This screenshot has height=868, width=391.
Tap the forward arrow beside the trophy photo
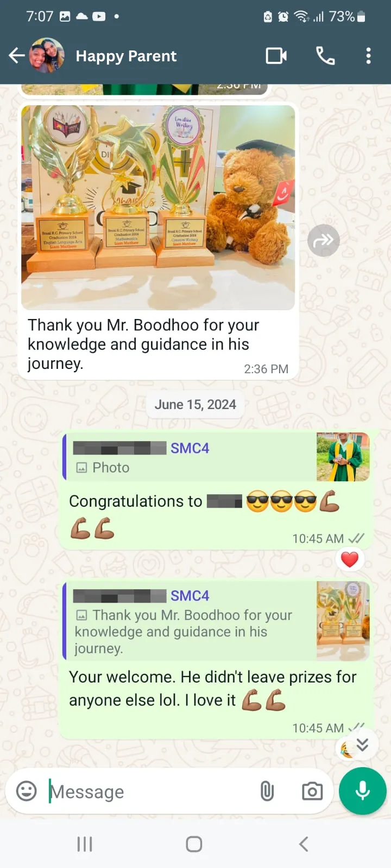pyautogui.click(x=324, y=240)
